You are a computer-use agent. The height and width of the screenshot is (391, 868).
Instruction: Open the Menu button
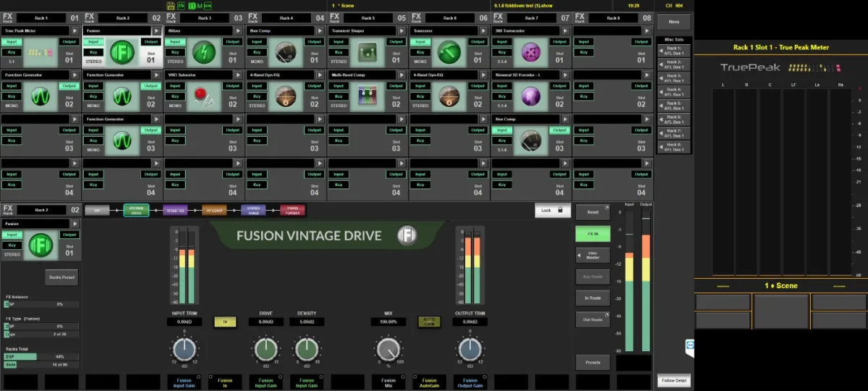click(x=674, y=22)
